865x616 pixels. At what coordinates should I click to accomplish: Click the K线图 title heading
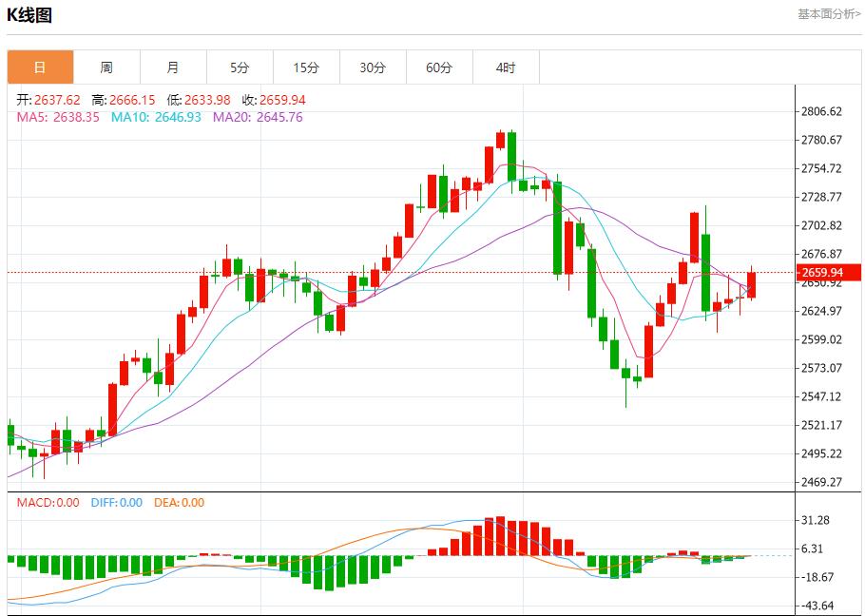pyautogui.click(x=29, y=15)
